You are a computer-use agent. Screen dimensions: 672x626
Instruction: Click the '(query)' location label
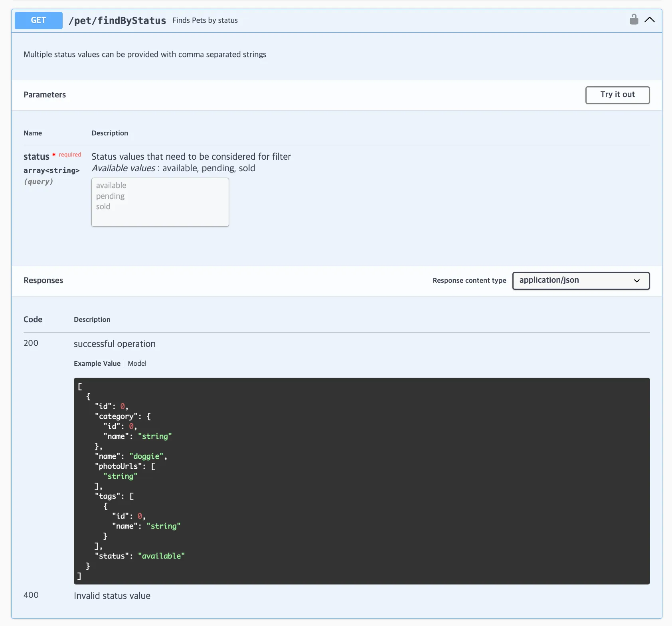point(38,182)
